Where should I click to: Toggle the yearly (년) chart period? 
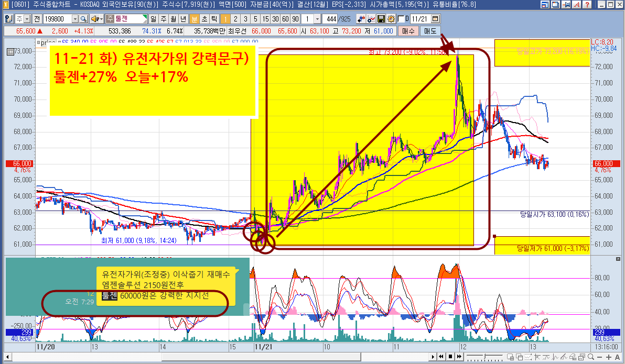coord(183,19)
